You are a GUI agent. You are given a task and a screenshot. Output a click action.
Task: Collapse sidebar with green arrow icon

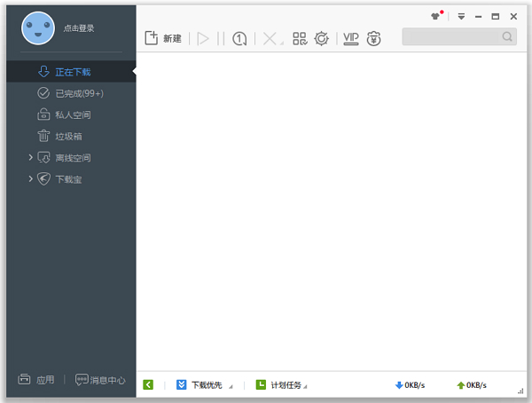[148, 384]
